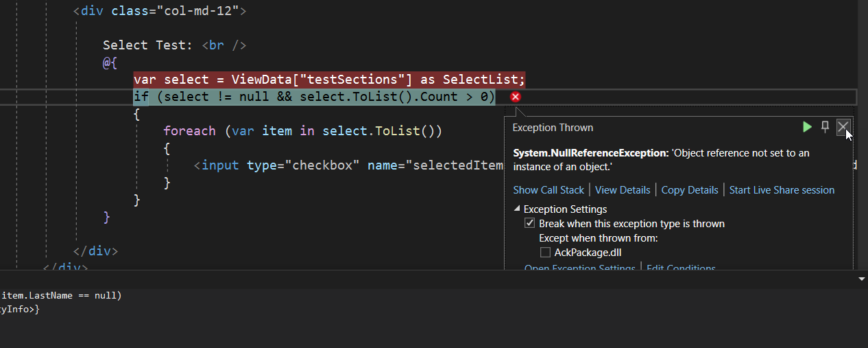Click the Edit Conditions link
This screenshot has height=348, width=868.
point(681,268)
